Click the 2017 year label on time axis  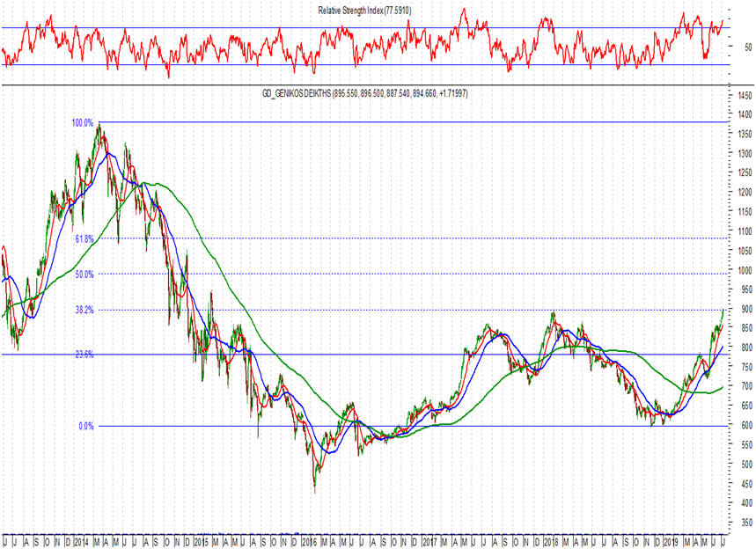click(429, 543)
